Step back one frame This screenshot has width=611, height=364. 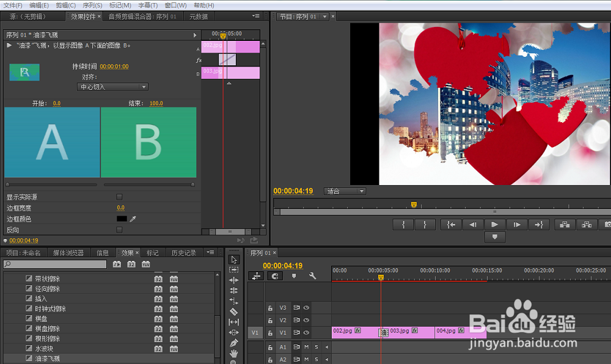[x=473, y=225]
